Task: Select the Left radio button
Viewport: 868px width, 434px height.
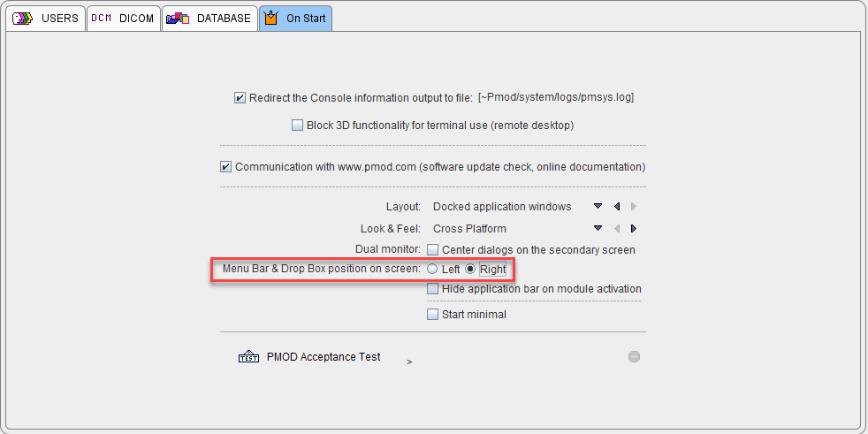Action: pos(431,269)
